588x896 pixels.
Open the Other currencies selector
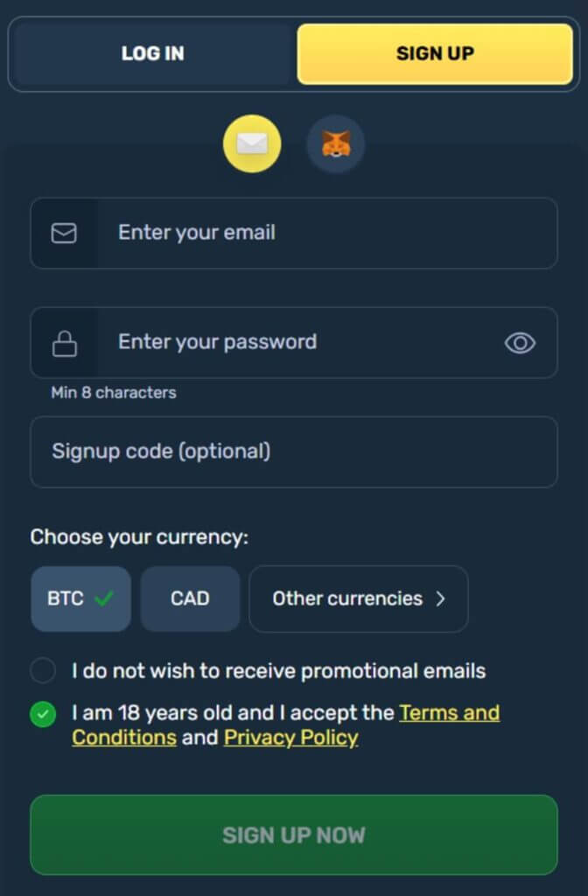tap(359, 598)
